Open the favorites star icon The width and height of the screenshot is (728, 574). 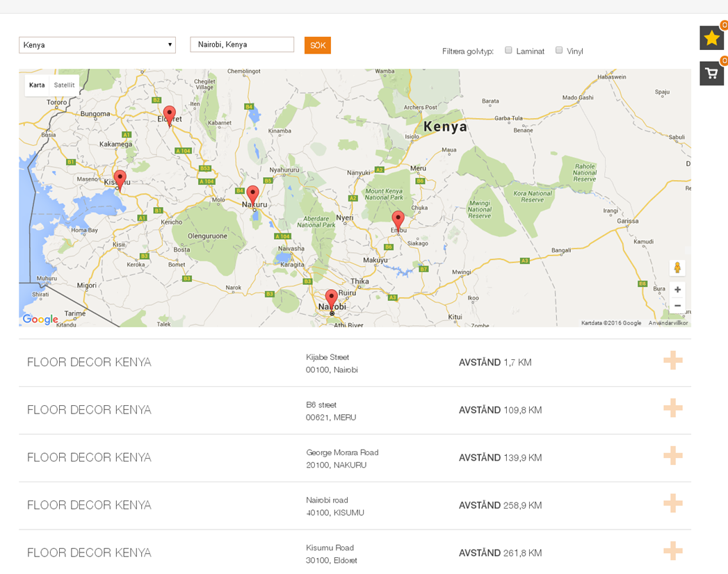pos(711,38)
